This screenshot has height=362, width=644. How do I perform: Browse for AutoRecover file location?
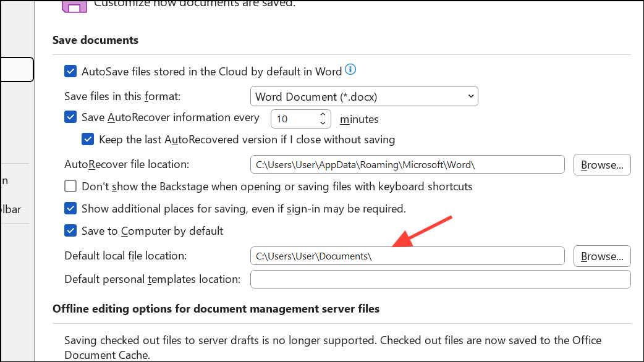pos(601,164)
